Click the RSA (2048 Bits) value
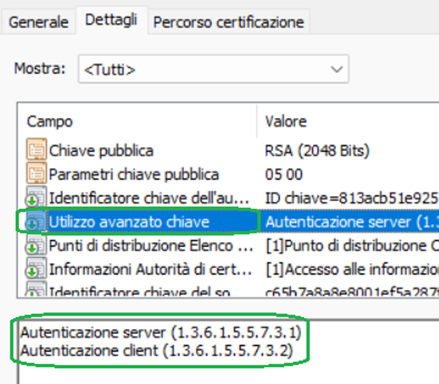The width and height of the screenshot is (439, 384). pos(317,151)
